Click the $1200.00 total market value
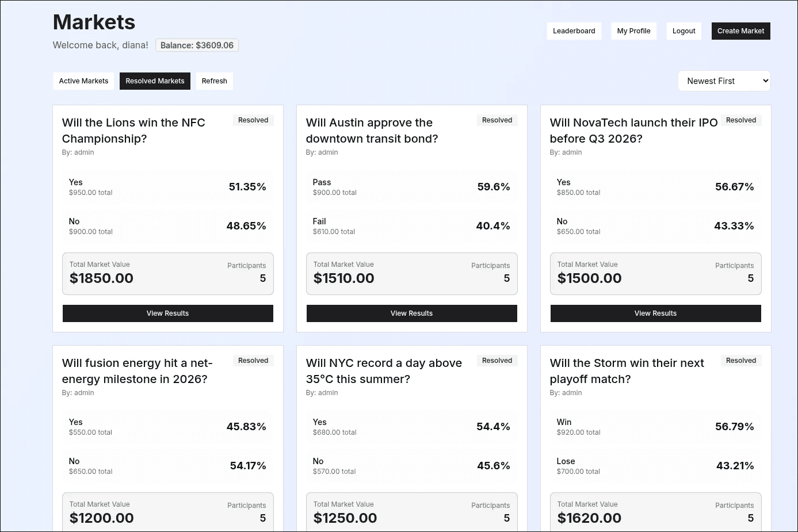This screenshot has height=532, width=798. tap(101, 518)
